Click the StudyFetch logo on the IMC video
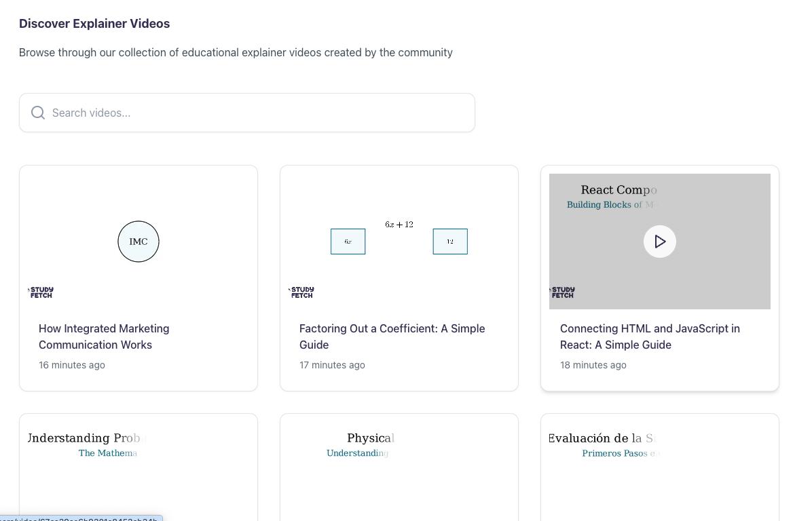This screenshot has width=812, height=521. pos(41,292)
